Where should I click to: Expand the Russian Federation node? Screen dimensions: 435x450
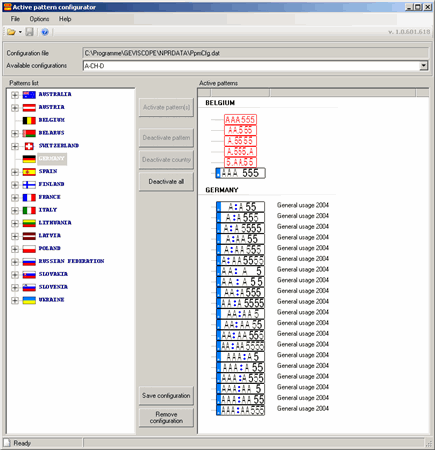(x=14, y=262)
